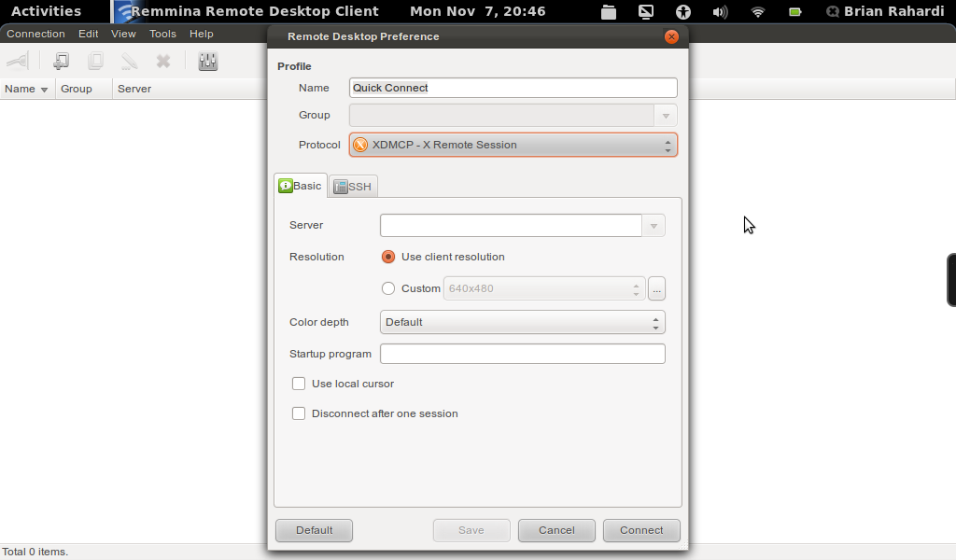Enable the Use local cursor checkbox

299,384
